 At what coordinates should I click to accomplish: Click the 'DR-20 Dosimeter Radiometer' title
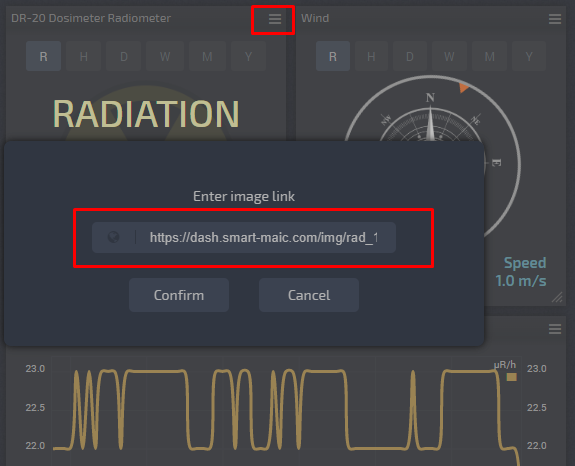[x=91, y=18]
